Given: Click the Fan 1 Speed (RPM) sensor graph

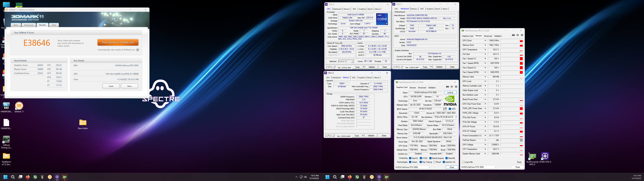Looking at the screenshot, I should pyautogui.click(x=512, y=63).
